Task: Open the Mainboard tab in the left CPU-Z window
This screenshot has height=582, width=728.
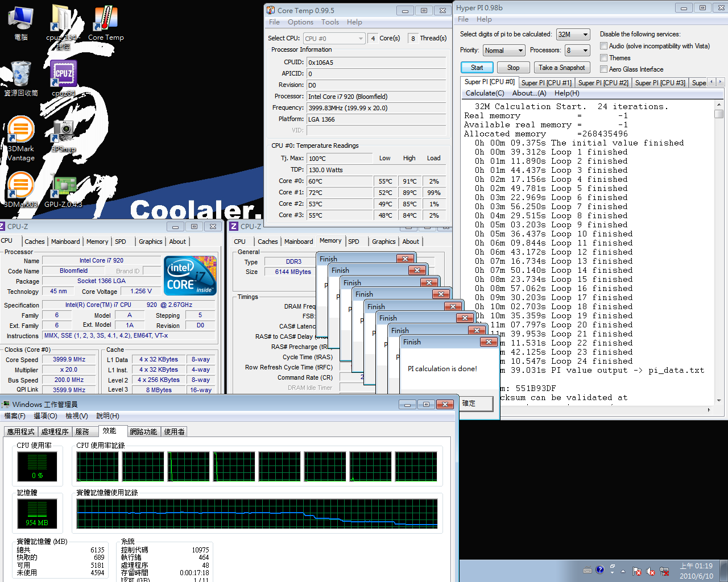Action: point(65,242)
